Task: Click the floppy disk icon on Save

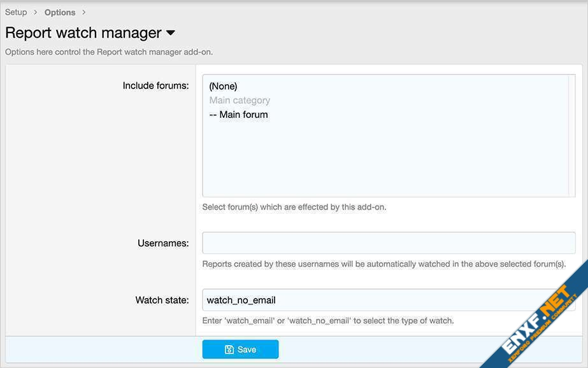Action: point(229,350)
